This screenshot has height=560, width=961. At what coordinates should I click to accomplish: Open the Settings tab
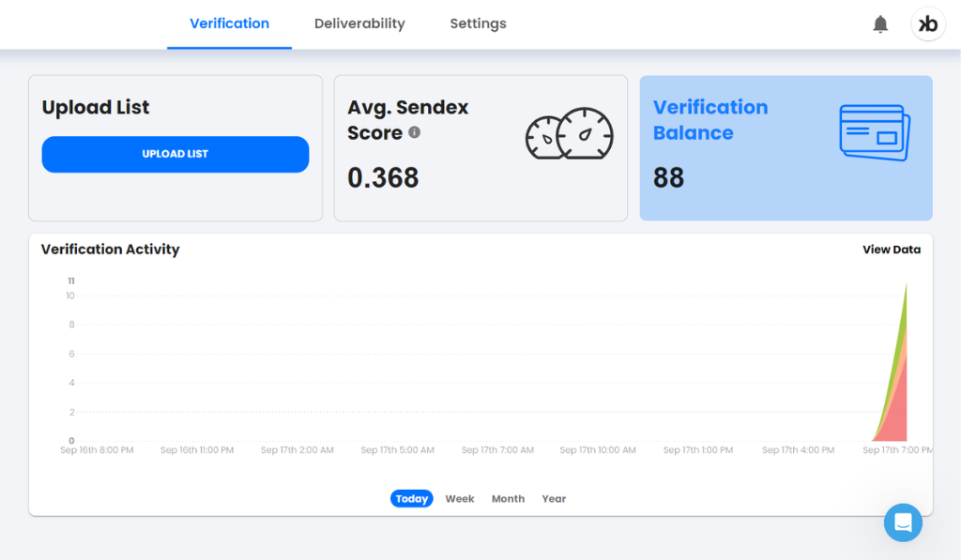coord(478,23)
